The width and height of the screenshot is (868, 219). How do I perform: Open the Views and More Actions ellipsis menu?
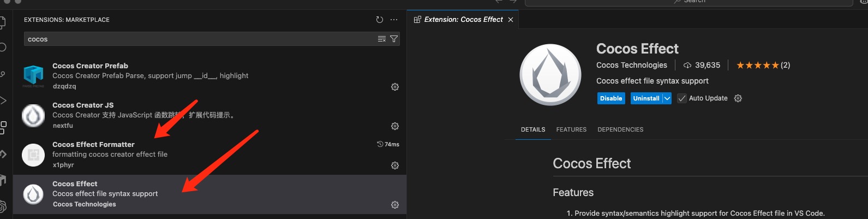[x=394, y=20]
